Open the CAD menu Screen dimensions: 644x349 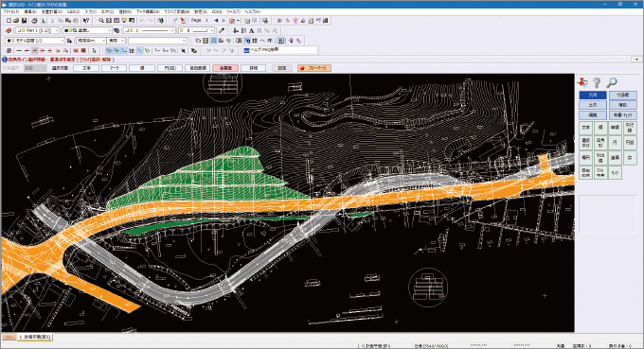click(73, 12)
